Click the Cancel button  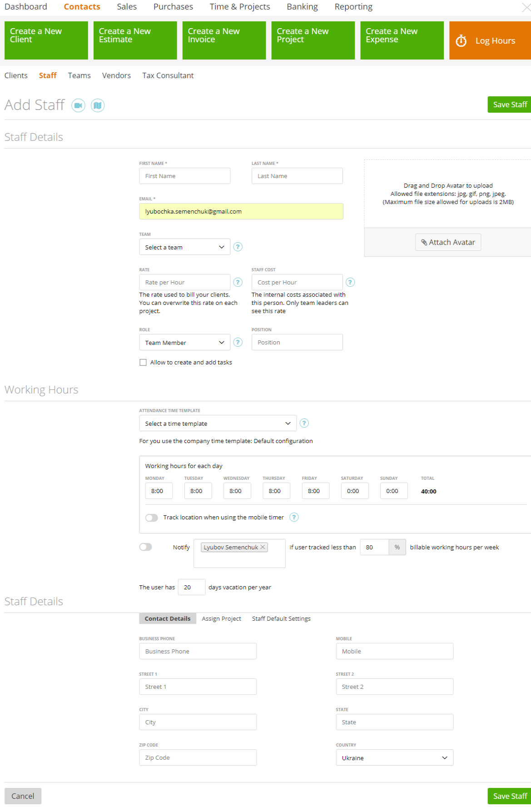(x=23, y=796)
